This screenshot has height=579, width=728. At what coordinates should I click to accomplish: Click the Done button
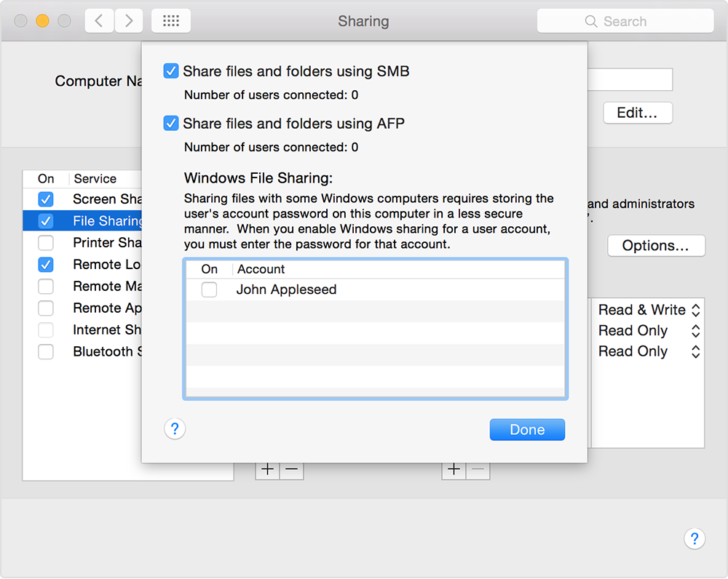527,430
